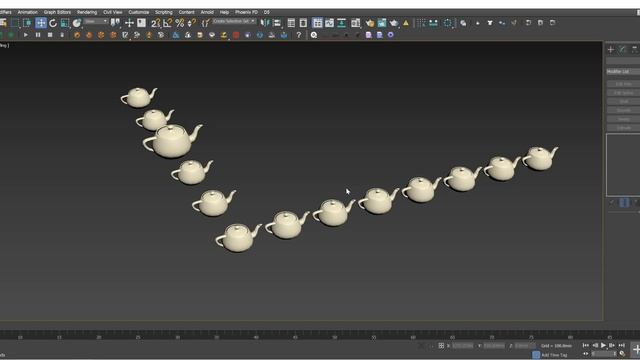This screenshot has height=360, width=640.
Task: Open the Material Editor icon
Action: pyautogui.click(x=356, y=23)
